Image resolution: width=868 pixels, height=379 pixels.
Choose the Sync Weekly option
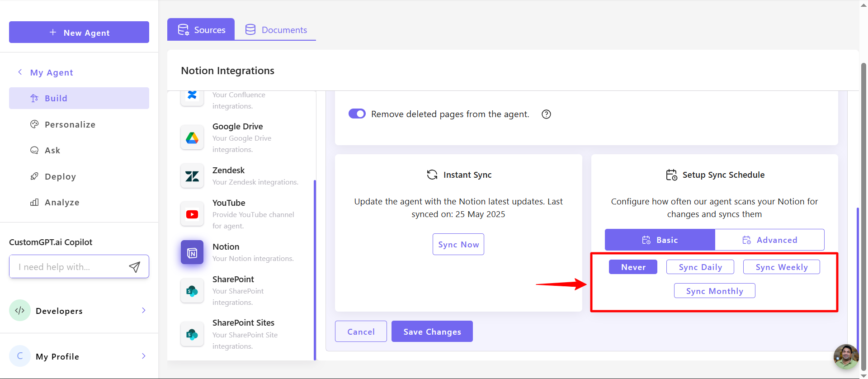[x=782, y=267]
